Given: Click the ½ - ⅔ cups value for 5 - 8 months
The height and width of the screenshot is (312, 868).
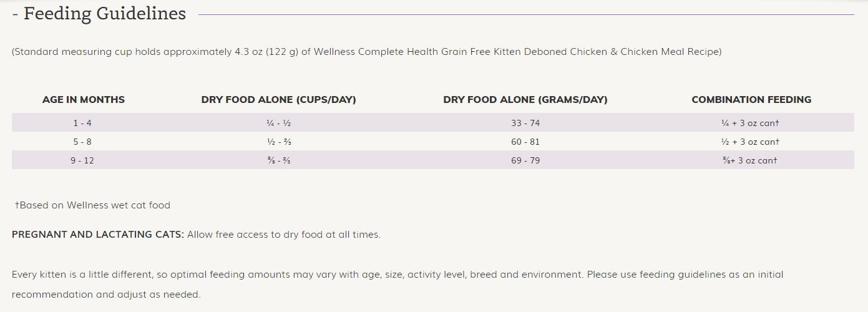Looking at the screenshot, I should click(x=278, y=142).
